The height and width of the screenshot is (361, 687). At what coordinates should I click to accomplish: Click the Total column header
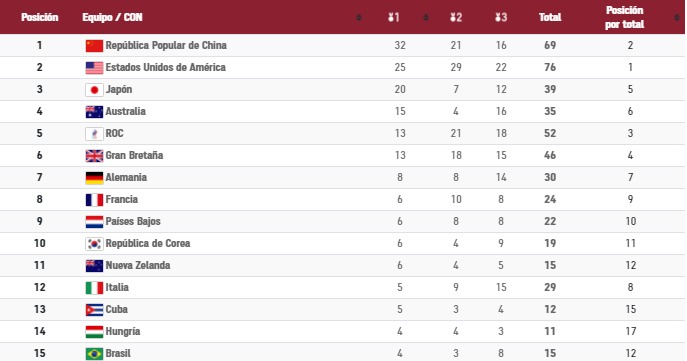click(550, 17)
